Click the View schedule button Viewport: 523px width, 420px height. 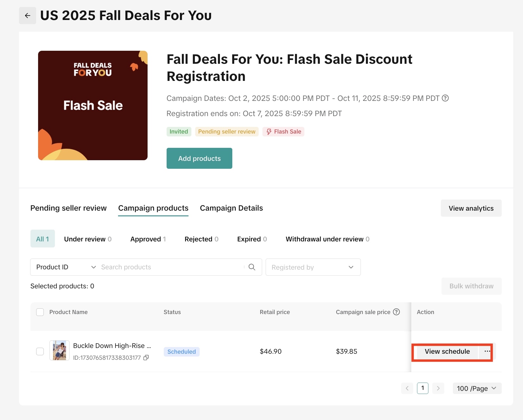coord(447,351)
